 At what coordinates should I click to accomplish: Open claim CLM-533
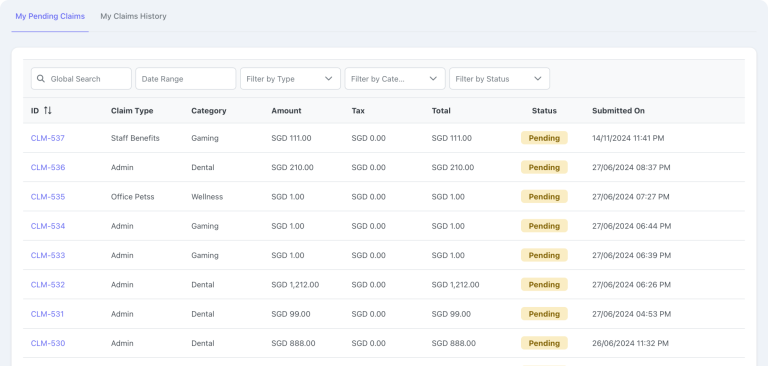tap(48, 255)
